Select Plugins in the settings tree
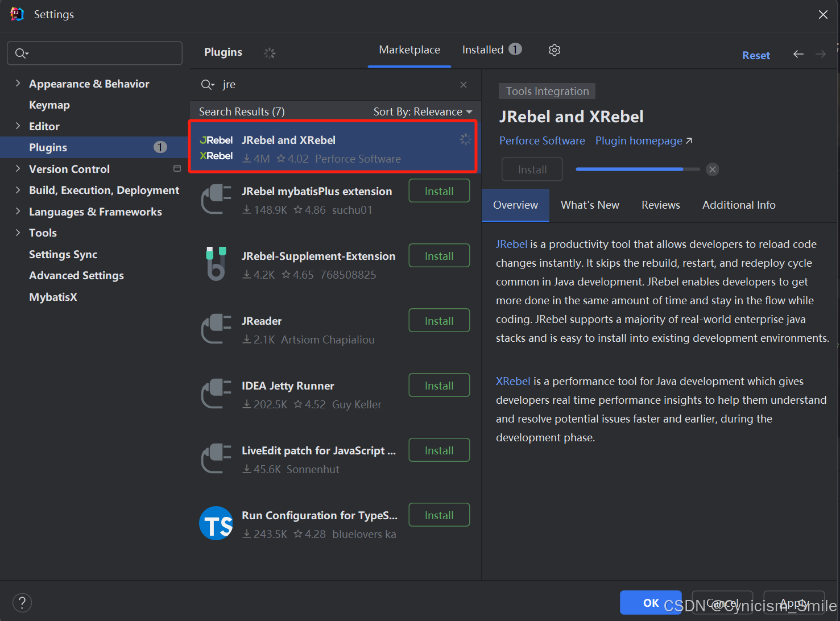This screenshot has width=840, height=621. [94, 147]
